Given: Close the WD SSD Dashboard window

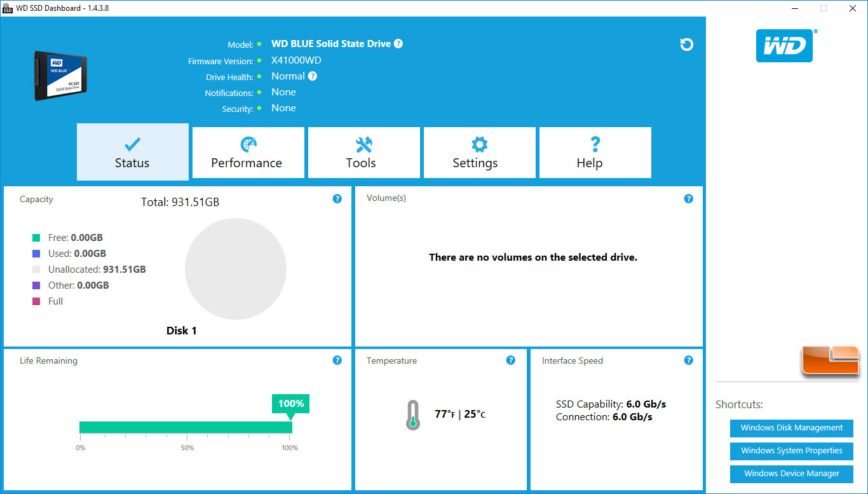Looking at the screenshot, I should coord(853,8).
